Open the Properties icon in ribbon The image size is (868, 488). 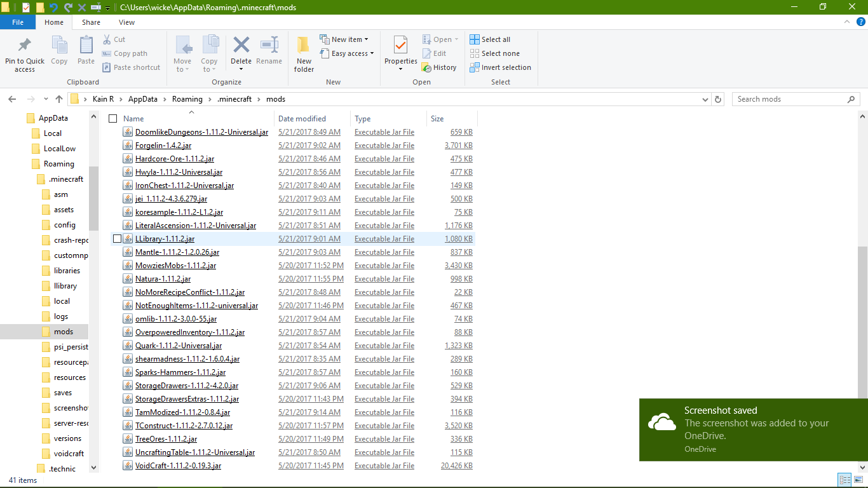pyautogui.click(x=400, y=45)
